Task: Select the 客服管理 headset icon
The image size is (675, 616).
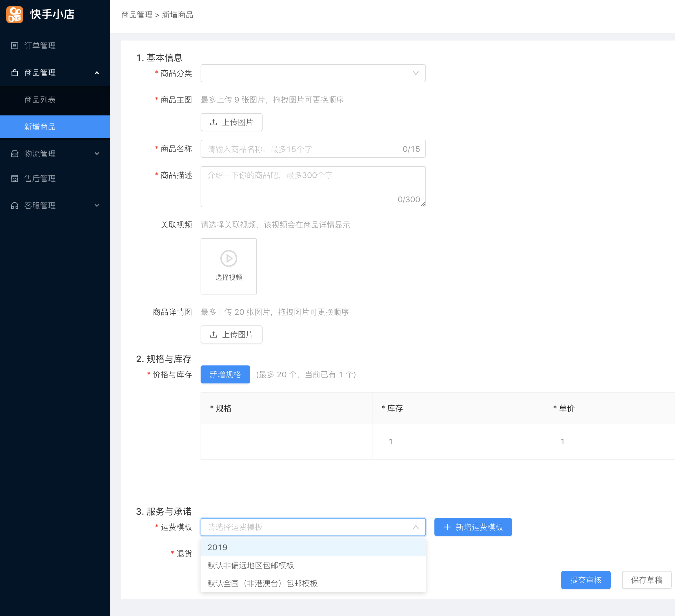Action: point(14,206)
